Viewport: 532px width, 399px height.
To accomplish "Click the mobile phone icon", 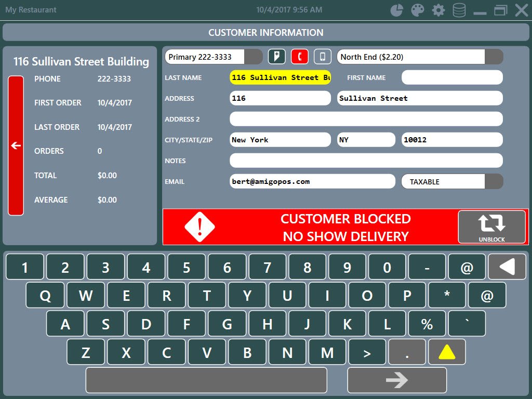I will (x=323, y=57).
